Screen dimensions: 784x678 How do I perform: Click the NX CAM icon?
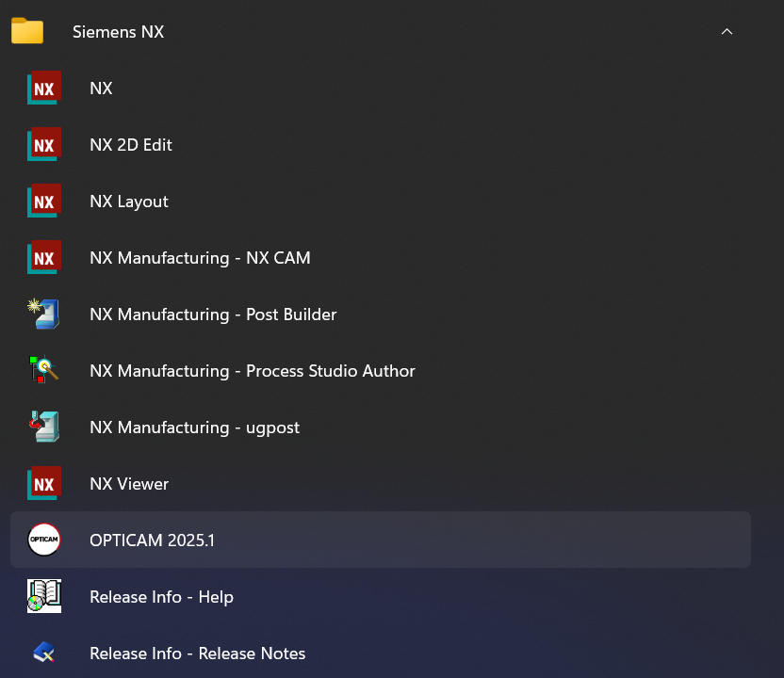click(x=44, y=257)
